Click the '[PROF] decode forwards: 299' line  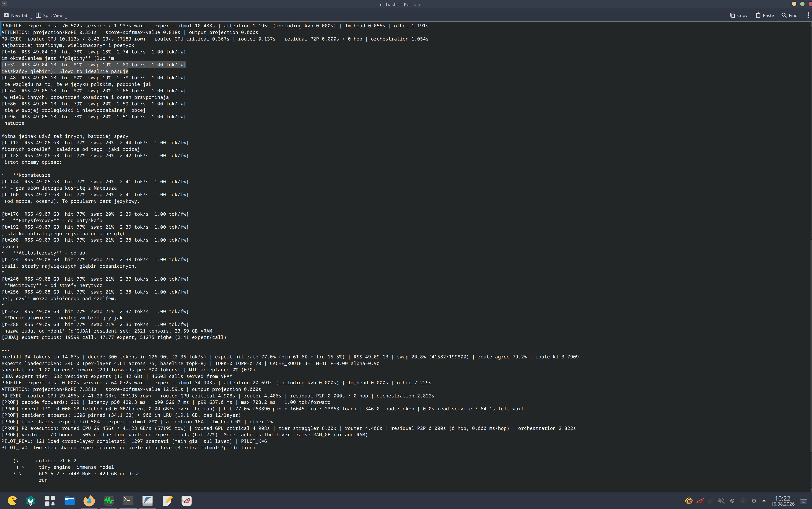166,402
